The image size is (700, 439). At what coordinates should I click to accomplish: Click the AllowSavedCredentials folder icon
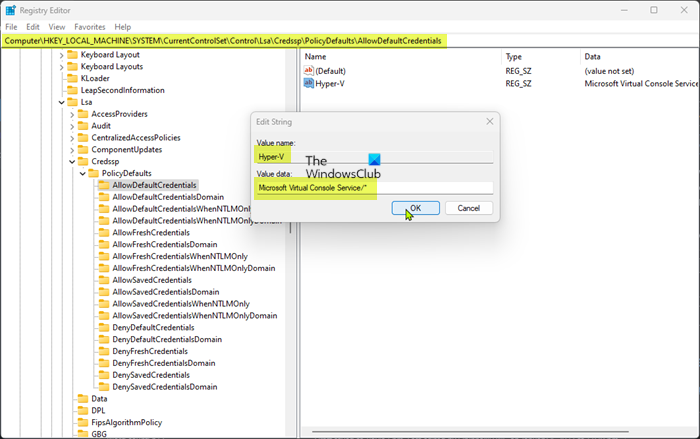tap(104, 280)
